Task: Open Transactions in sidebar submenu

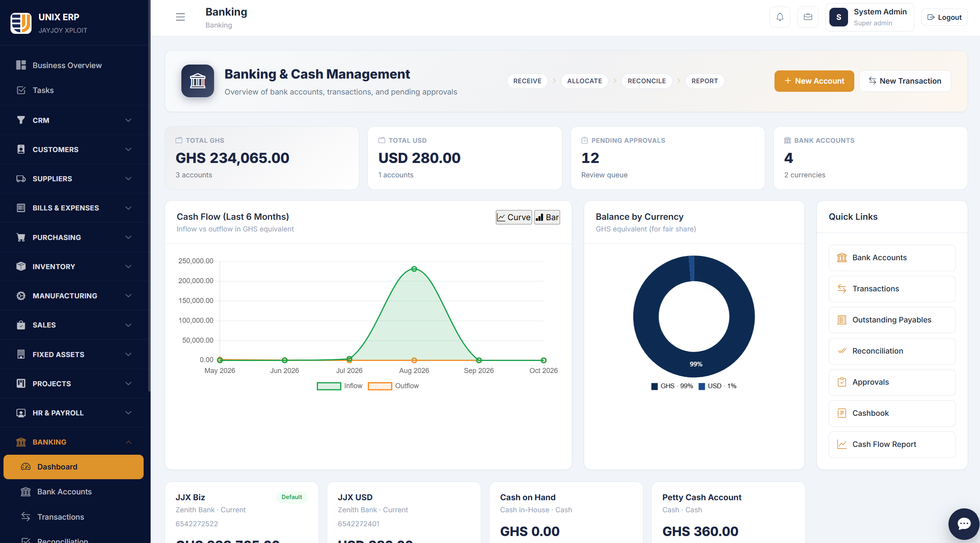Action: point(74,517)
